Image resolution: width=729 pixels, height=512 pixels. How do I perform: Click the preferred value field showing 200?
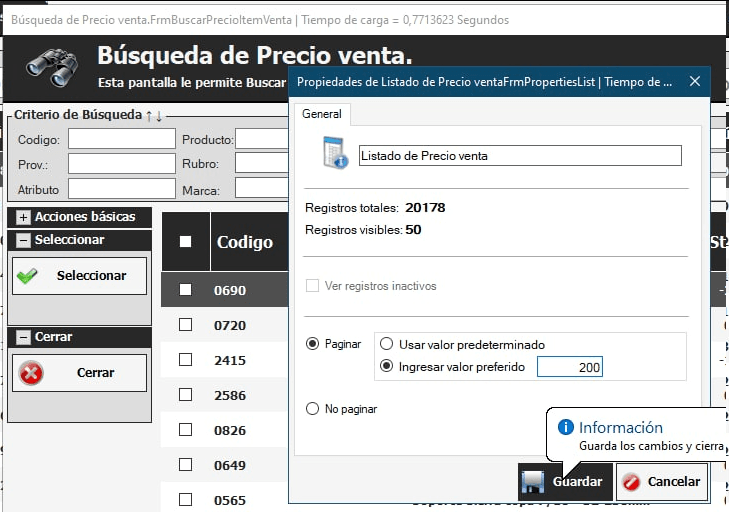click(570, 368)
